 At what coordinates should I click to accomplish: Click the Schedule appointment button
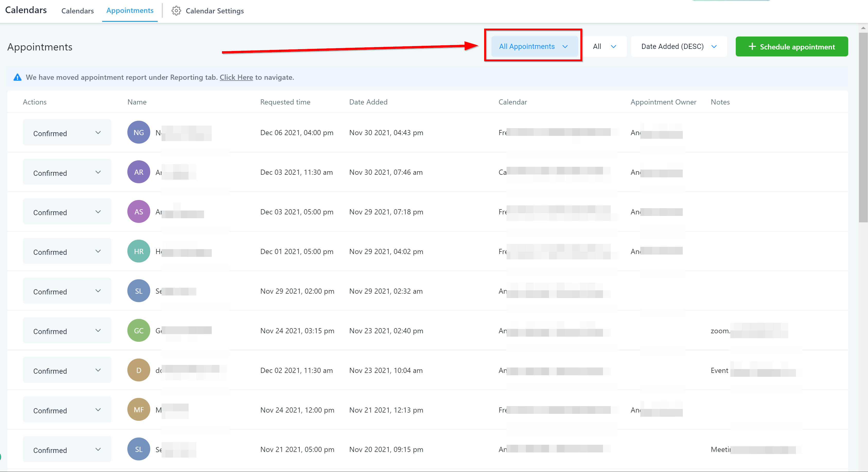[x=792, y=47]
